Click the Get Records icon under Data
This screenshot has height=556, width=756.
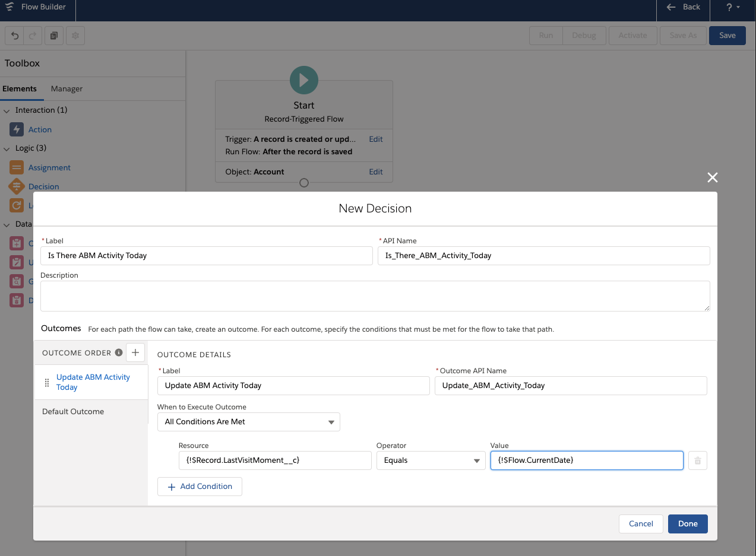17,281
